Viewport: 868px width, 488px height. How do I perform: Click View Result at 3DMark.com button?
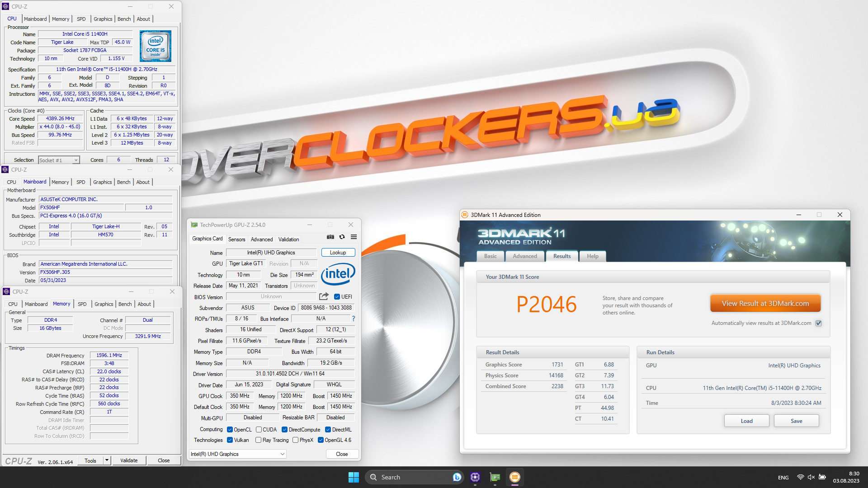pyautogui.click(x=765, y=304)
